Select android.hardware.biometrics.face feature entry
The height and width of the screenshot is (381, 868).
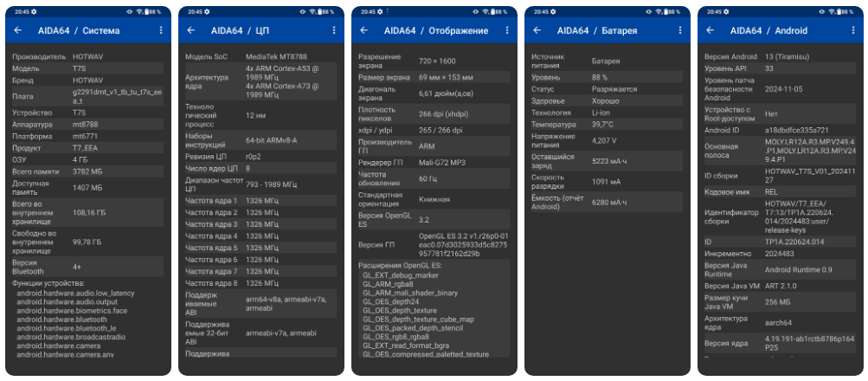point(72,311)
